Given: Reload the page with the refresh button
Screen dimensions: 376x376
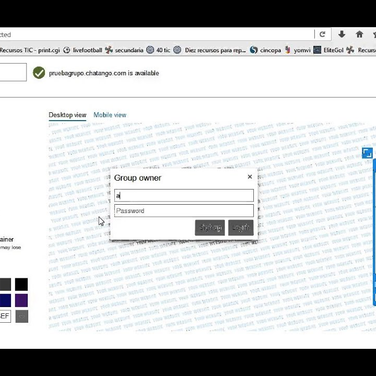Looking at the screenshot, I should click(322, 34).
